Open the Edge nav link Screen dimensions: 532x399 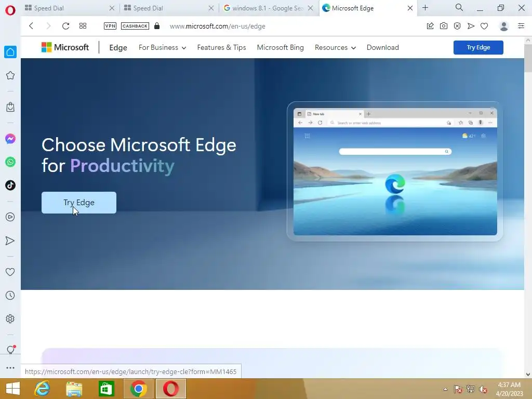(118, 47)
